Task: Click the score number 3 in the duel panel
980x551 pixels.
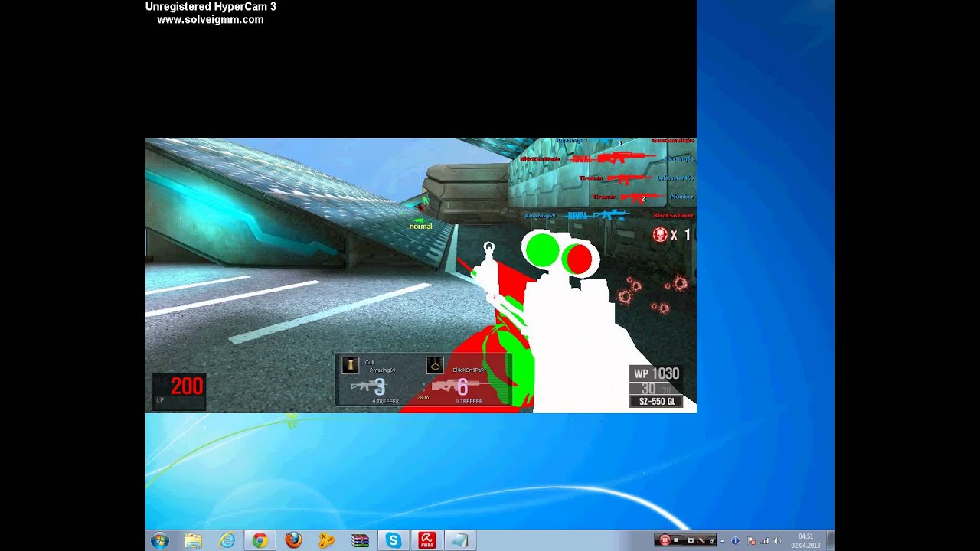Action: 379,387
